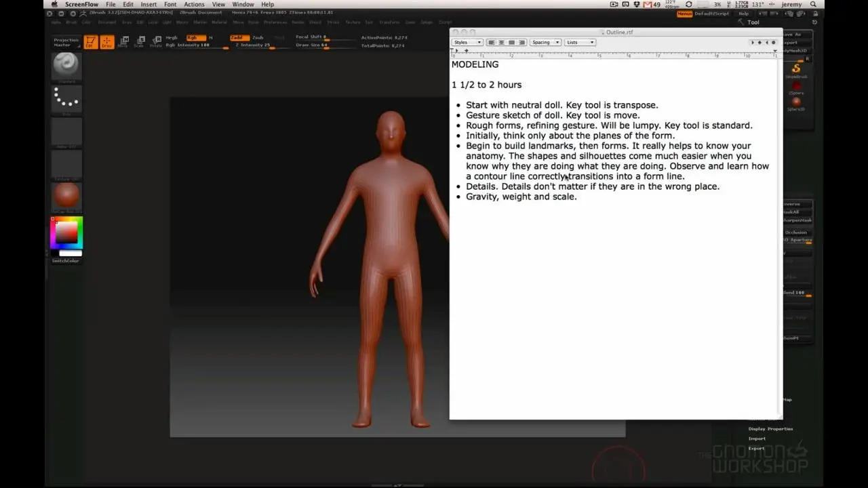Viewport: 868px width, 488px height.
Task: Open the empty texture selector slot
Action: (x=66, y=164)
